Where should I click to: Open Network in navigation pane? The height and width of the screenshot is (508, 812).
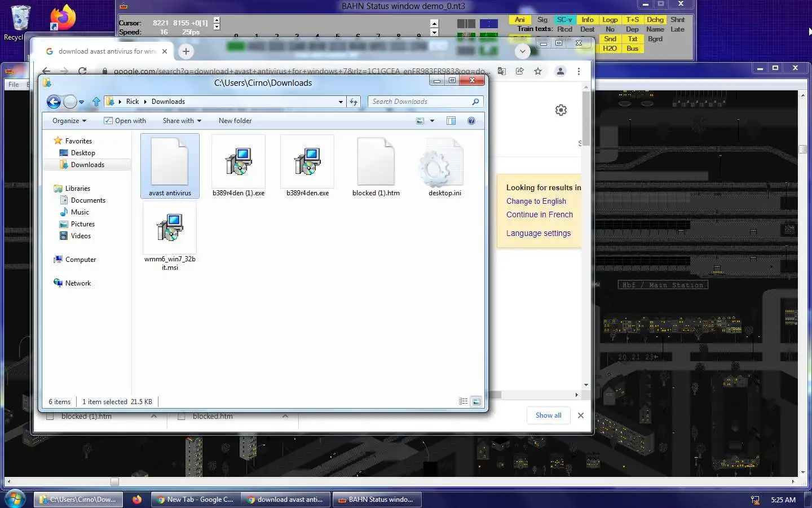click(78, 283)
